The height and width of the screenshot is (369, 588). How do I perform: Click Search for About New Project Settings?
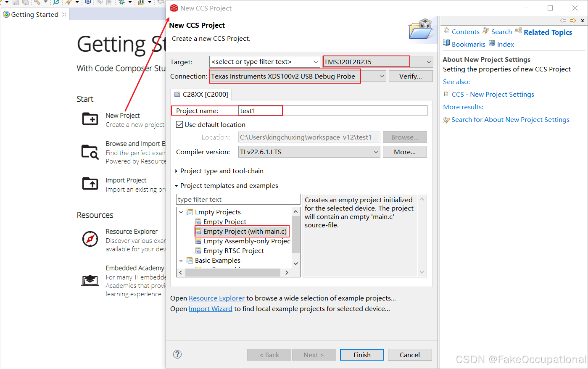coord(510,120)
